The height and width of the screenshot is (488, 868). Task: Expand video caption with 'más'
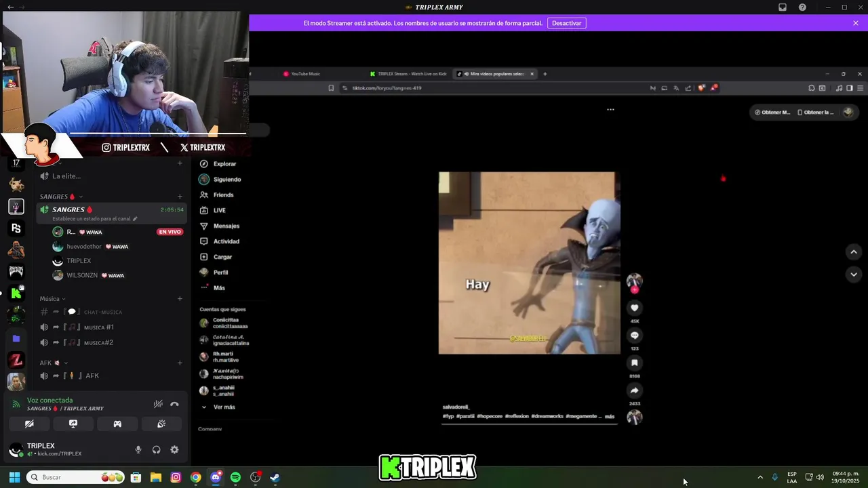[610, 416]
